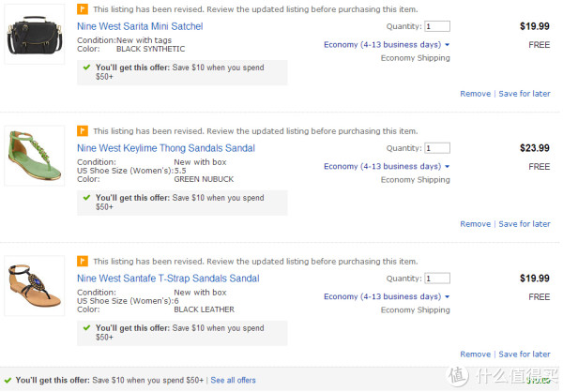This screenshot has width=563, height=392.
Task: Expand shipping options for the Keylime Thong Sandals
Action: 387,166
